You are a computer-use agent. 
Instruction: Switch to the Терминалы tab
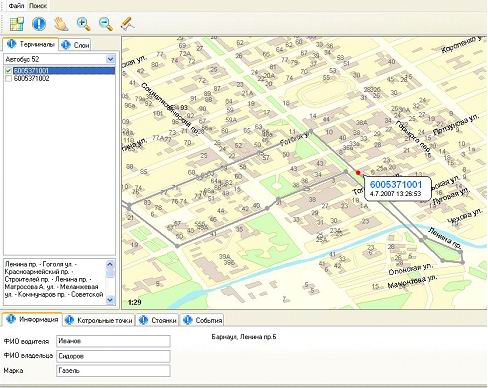pos(31,44)
